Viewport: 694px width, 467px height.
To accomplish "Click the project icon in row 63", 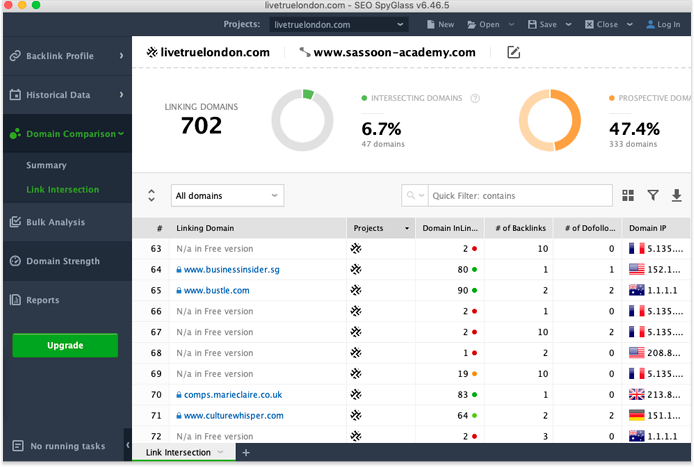I will 356,249.
